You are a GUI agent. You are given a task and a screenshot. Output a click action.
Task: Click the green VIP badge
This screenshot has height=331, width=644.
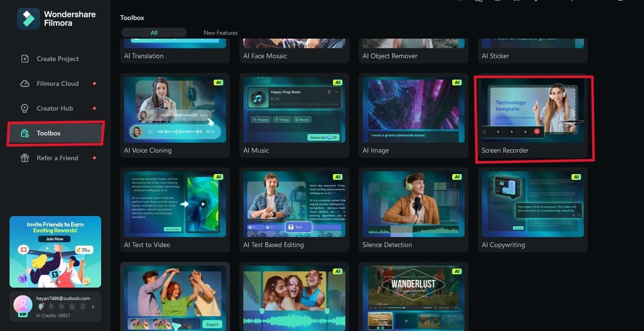coord(22,315)
